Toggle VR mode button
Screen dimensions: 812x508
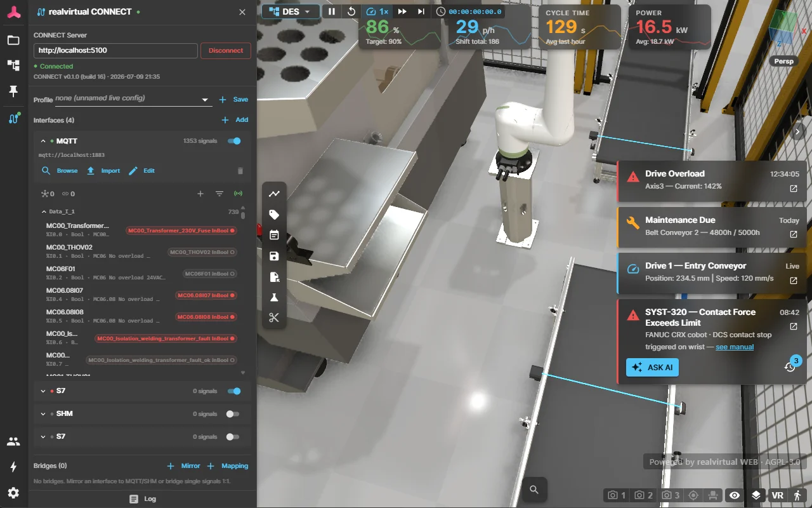777,495
